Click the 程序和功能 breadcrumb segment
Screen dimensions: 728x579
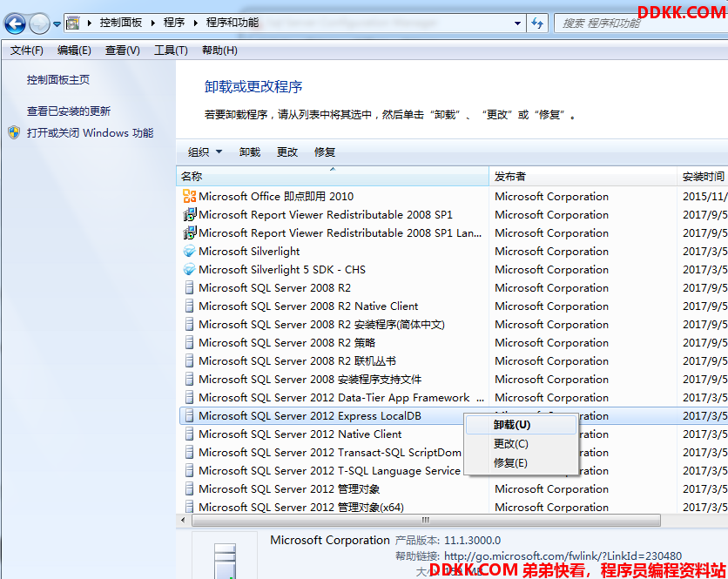click(233, 23)
